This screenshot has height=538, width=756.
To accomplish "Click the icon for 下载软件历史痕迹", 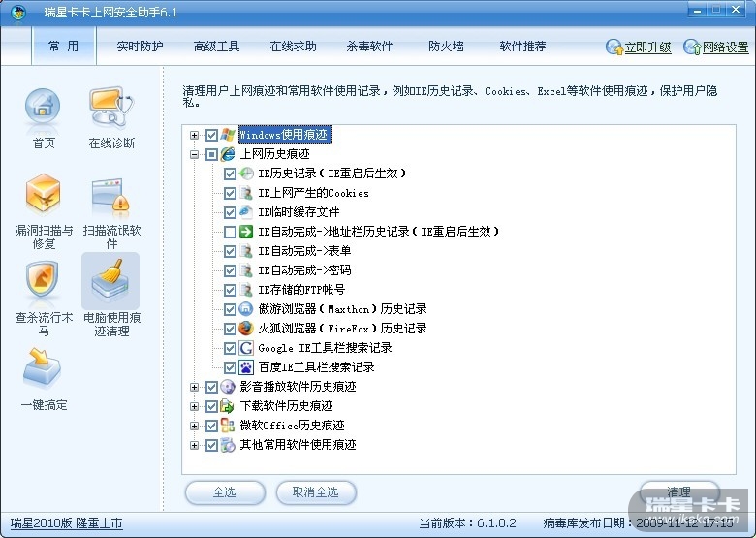I will pyautogui.click(x=228, y=406).
